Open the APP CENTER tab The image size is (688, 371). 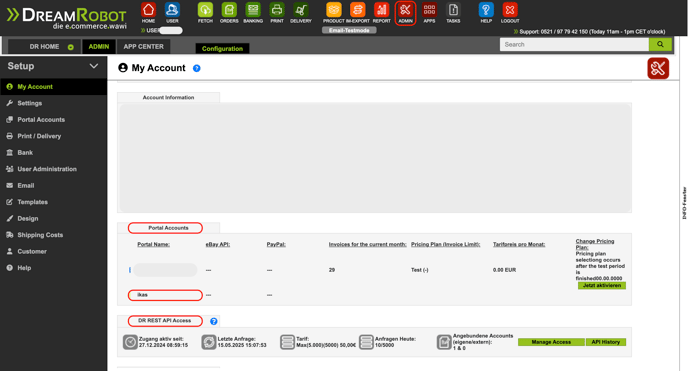[x=143, y=46]
